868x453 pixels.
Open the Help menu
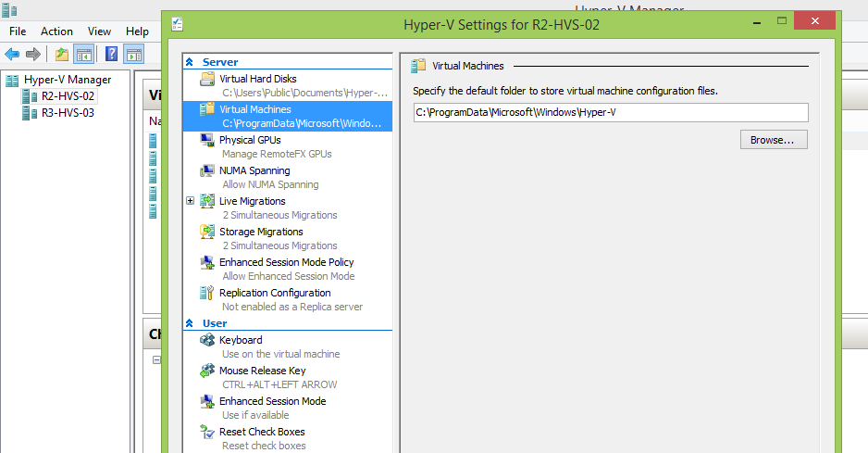(x=137, y=31)
